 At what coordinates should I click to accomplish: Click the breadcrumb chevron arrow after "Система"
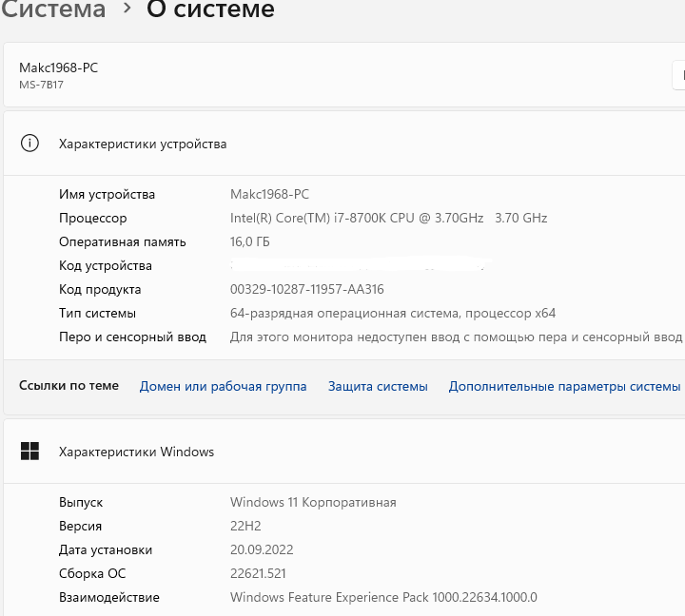pos(127,10)
